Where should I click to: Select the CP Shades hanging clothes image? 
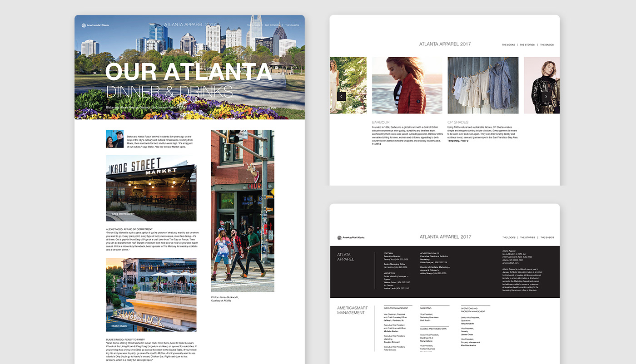483,85
